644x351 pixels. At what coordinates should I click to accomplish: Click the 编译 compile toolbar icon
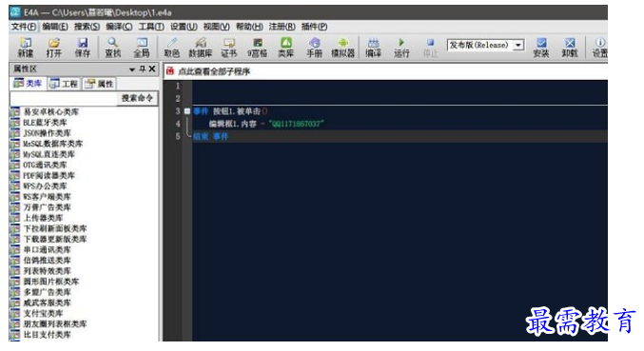[373, 48]
